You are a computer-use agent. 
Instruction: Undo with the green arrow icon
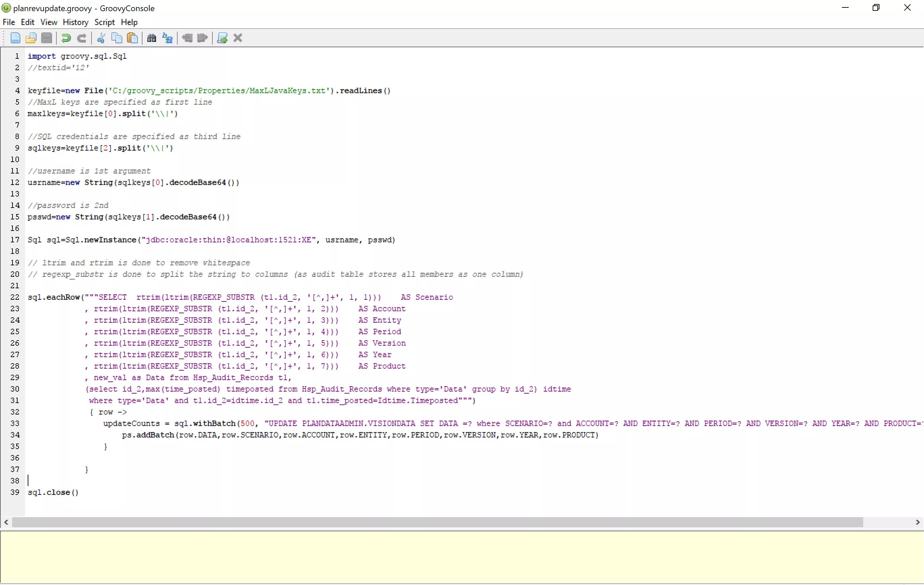pyautogui.click(x=66, y=38)
